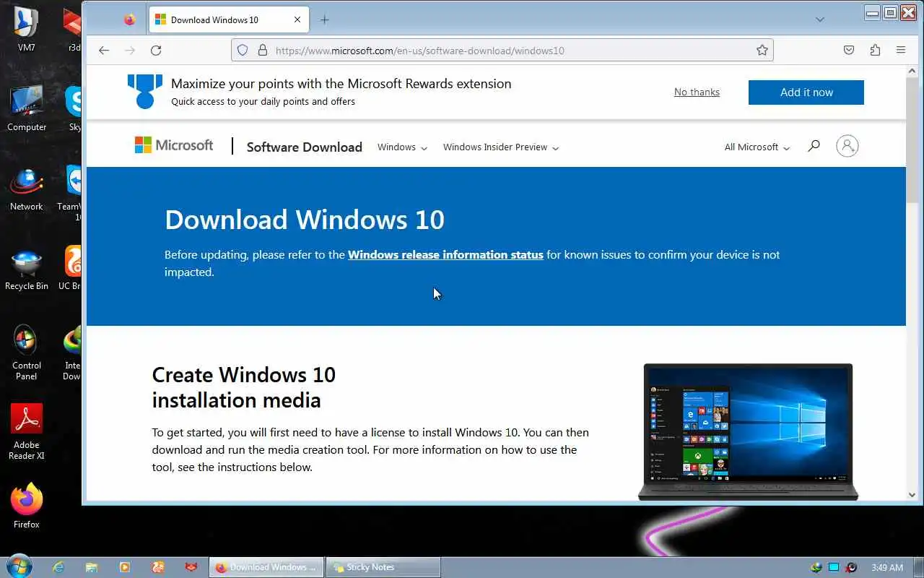The width and height of the screenshot is (924, 578).
Task: Open the Windows Start button
Action: point(18,566)
